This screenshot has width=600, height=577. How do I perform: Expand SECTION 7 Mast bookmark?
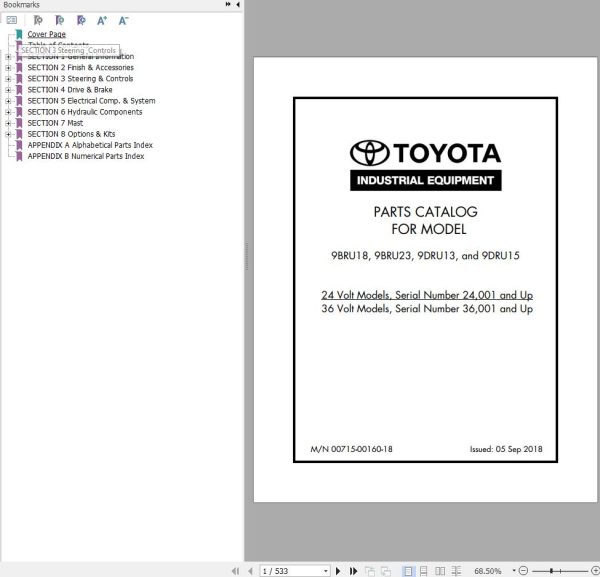(8, 123)
